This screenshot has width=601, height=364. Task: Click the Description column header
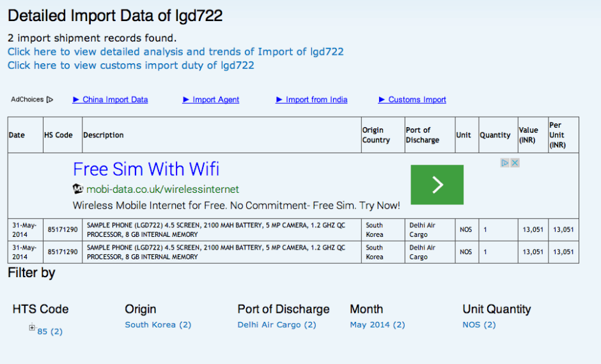104,135
